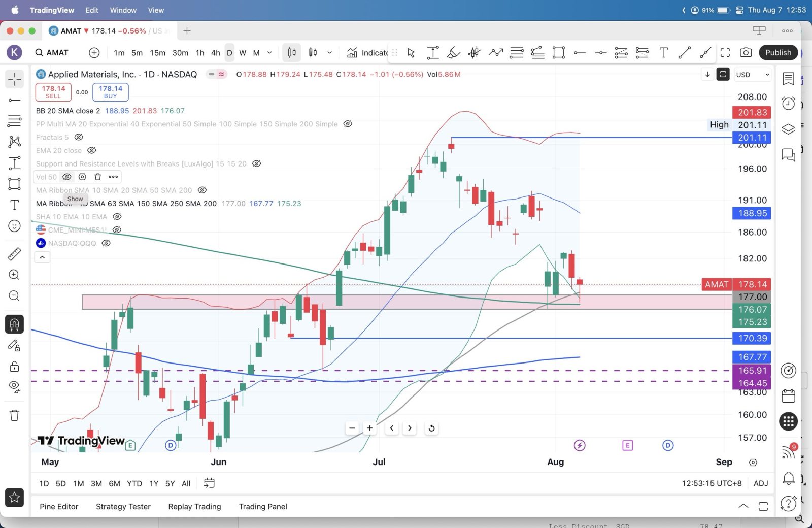The height and width of the screenshot is (528, 812).
Task: Expand the timeframe interval dropdown
Action: pyautogui.click(x=269, y=53)
